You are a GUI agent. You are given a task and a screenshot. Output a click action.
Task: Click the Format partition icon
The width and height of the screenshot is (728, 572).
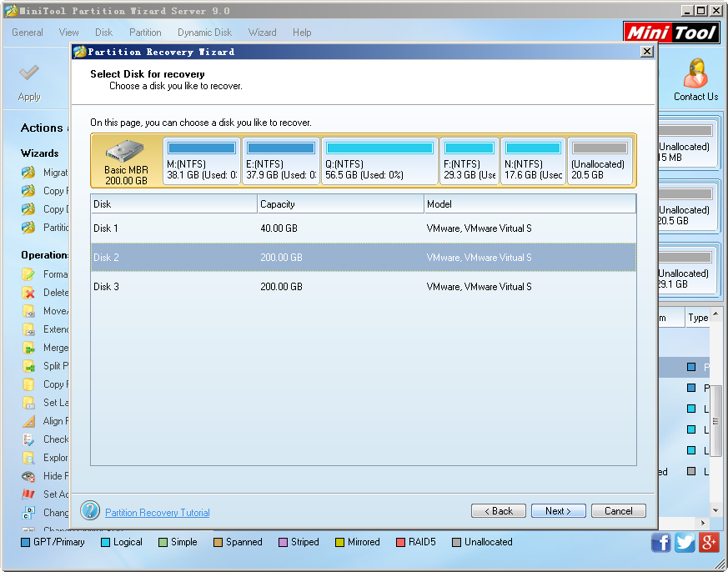[x=28, y=274]
